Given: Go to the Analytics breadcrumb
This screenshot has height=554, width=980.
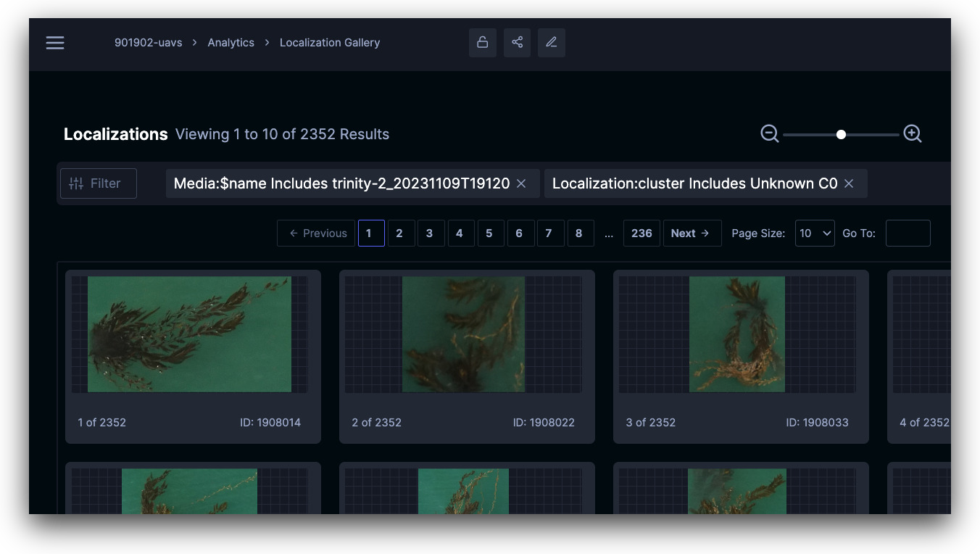Looking at the screenshot, I should point(231,43).
